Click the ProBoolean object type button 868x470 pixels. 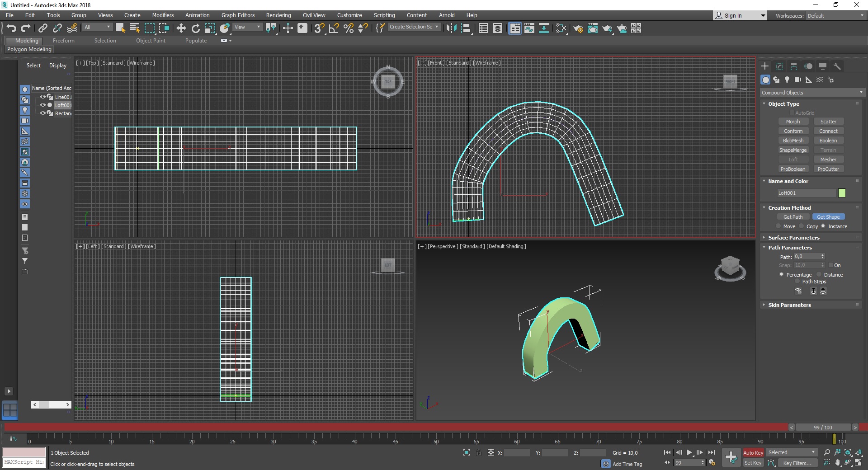click(793, 169)
